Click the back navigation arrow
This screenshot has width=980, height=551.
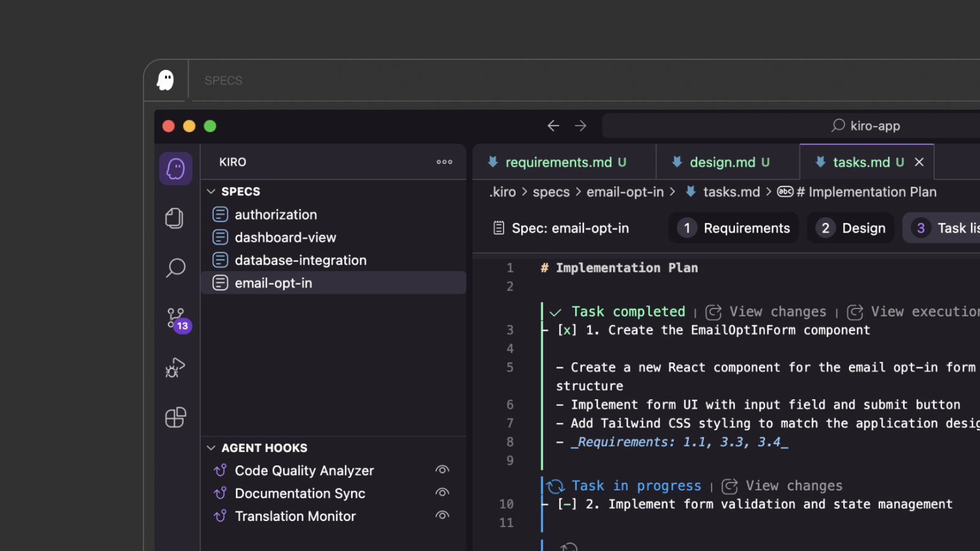pyautogui.click(x=553, y=126)
